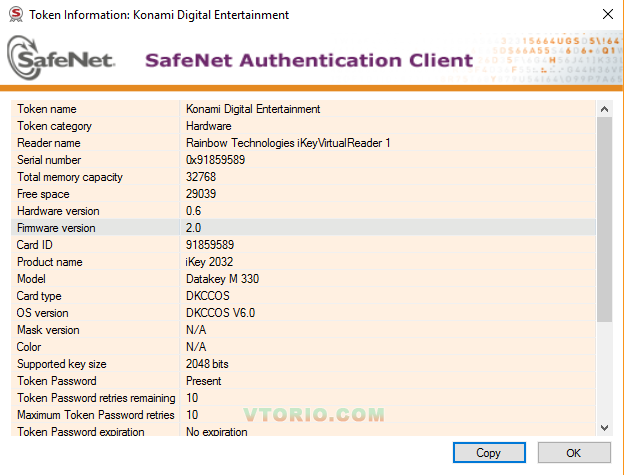Click the SafeNet logo in the banner
This screenshot has height=475, width=624.
point(62,59)
